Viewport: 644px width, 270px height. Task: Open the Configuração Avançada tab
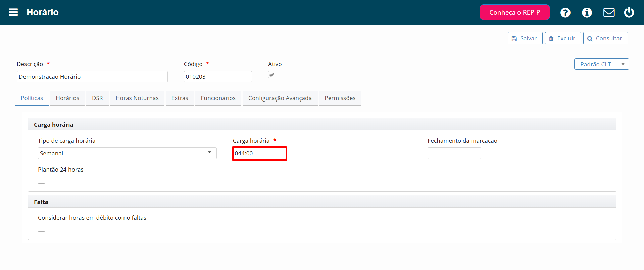pyautogui.click(x=280, y=98)
